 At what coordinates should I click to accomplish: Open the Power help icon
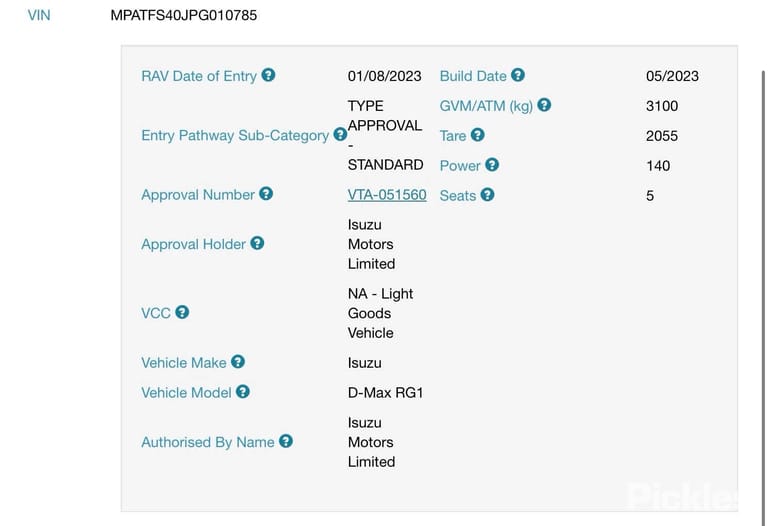[x=492, y=165]
